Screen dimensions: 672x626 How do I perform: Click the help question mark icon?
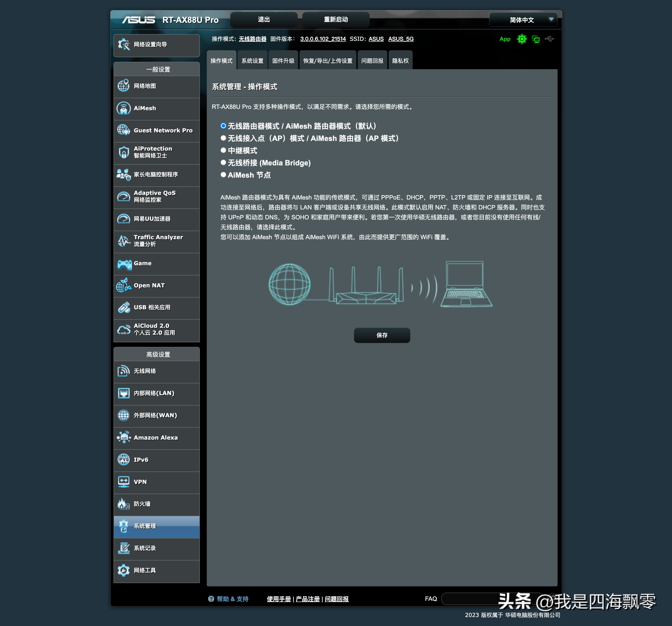coord(211,599)
